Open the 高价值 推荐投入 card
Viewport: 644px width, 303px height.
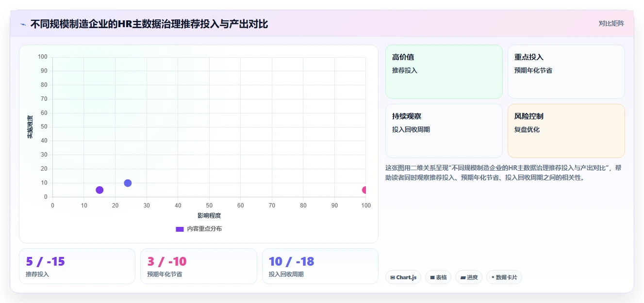click(x=444, y=72)
